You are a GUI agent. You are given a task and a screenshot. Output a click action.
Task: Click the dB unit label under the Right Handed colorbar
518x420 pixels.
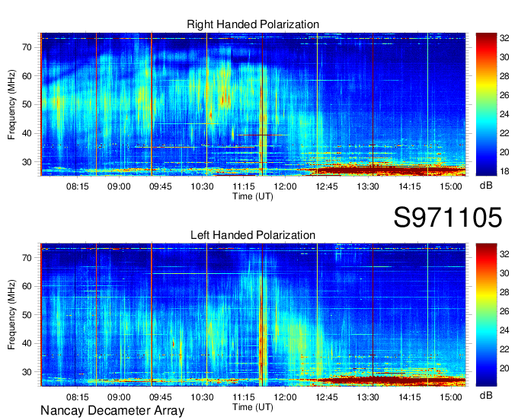click(486, 186)
